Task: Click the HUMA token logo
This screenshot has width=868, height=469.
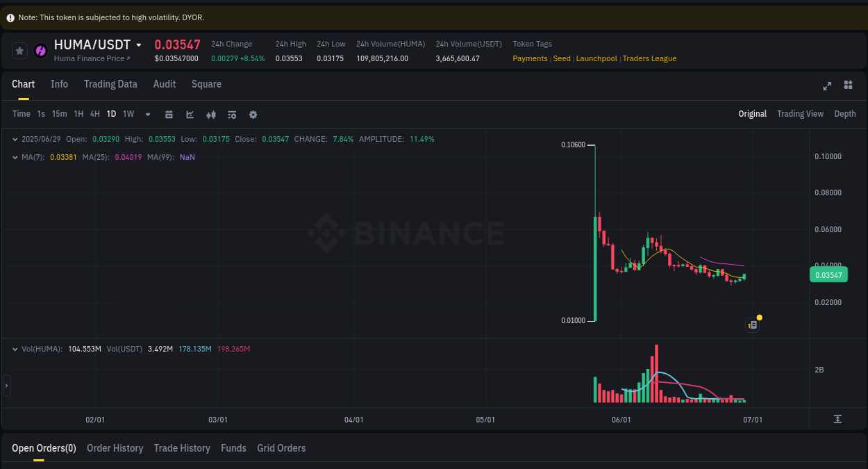Action: coord(40,51)
